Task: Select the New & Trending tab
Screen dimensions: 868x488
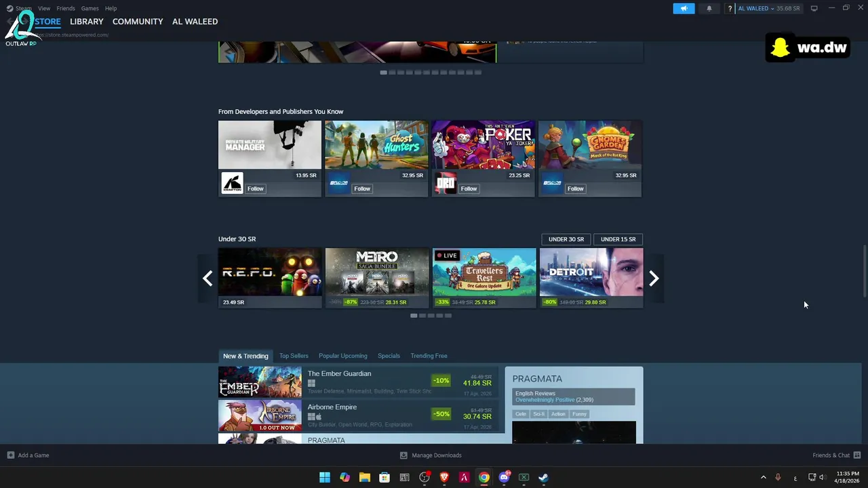Action: coord(245,356)
